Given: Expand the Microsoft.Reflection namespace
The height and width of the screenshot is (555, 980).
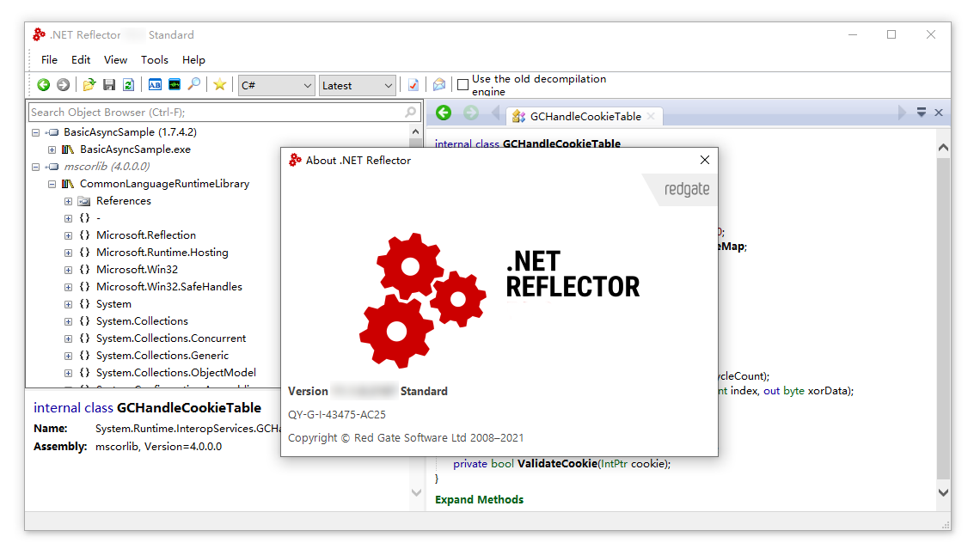Looking at the screenshot, I should (x=68, y=235).
